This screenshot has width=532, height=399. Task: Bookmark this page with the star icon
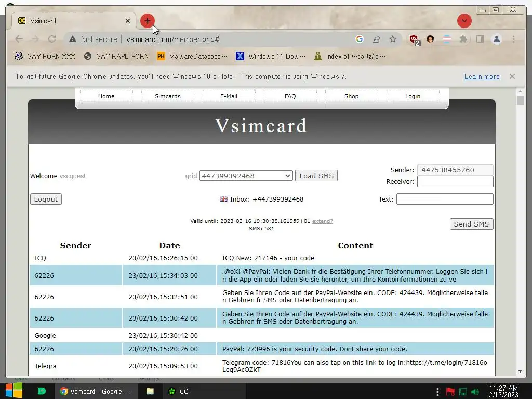393,39
